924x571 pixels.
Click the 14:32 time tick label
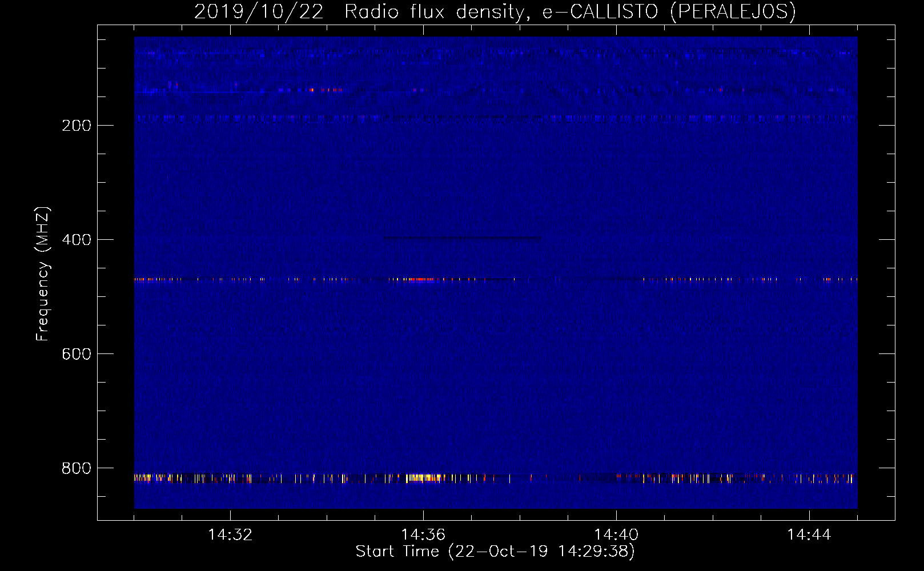coord(230,535)
